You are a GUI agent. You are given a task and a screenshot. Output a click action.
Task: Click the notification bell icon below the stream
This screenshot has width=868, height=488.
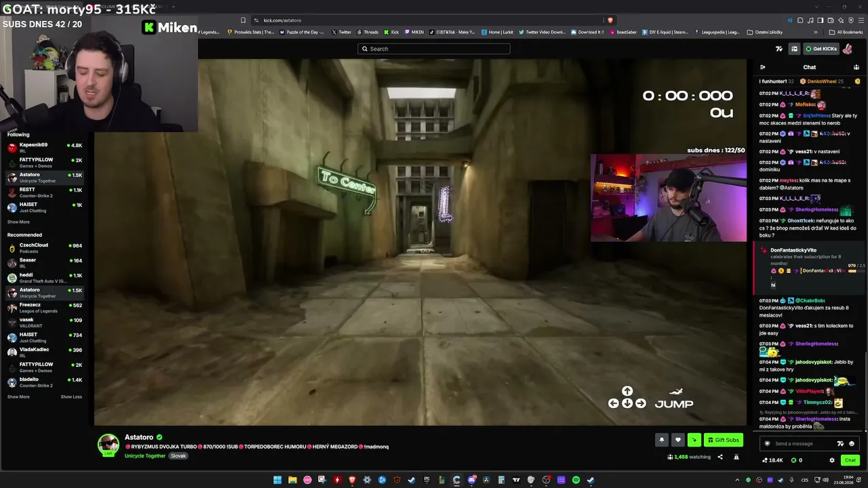(661, 440)
